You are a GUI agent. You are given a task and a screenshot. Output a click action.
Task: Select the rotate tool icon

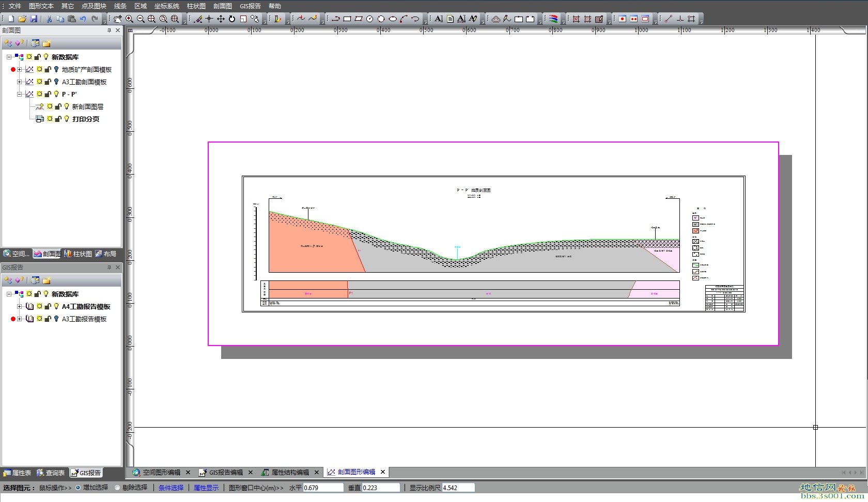click(x=232, y=19)
